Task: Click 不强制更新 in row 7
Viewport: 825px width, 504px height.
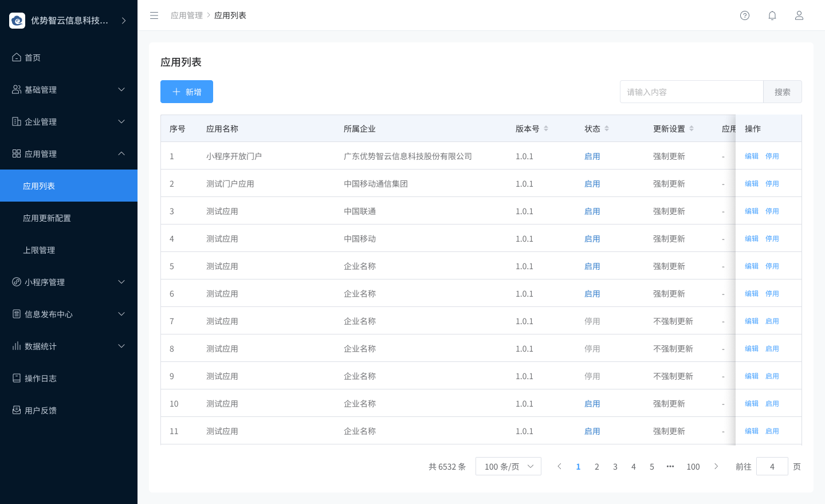Action: (673, 321)
